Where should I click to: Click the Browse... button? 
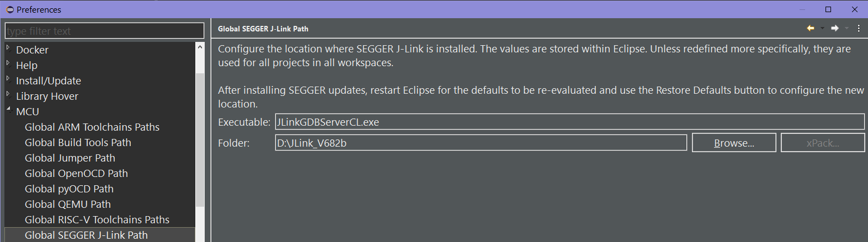point(734,143)
